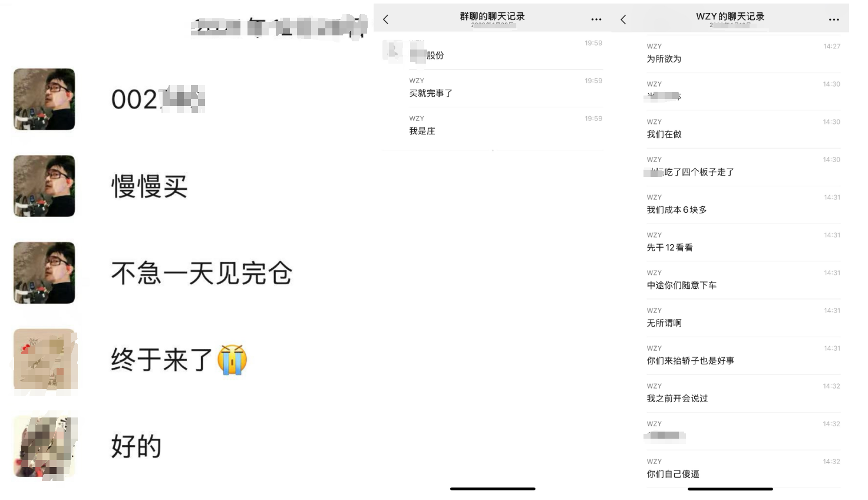Tap blurred avatar beside 终于来了 message

click(x=45, y=360)
